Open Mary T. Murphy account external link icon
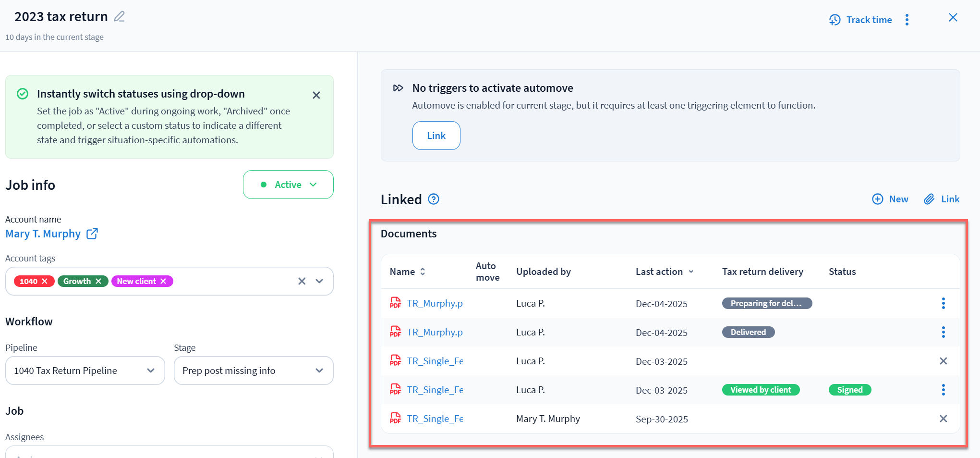The image size is (980, 458). tap(92, 234)
